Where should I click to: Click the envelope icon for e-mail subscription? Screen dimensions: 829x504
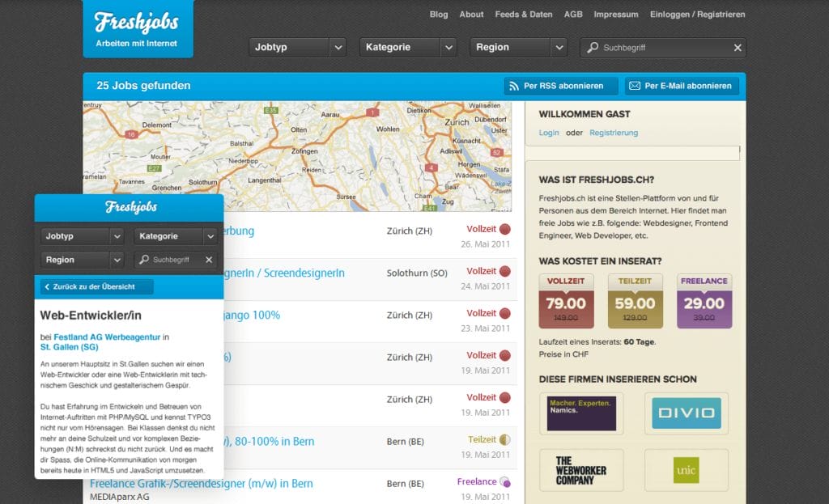coord(633,86)
